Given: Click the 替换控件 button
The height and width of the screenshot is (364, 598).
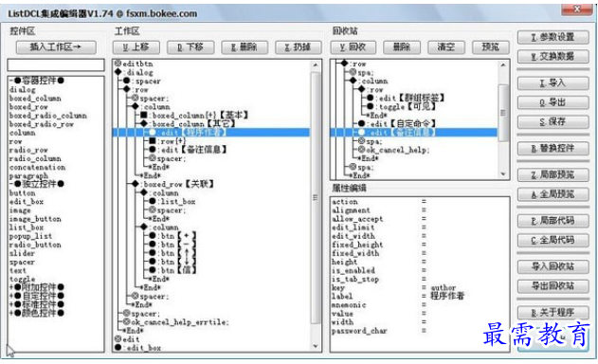Looking at the screenshot, I should [553, 149].
